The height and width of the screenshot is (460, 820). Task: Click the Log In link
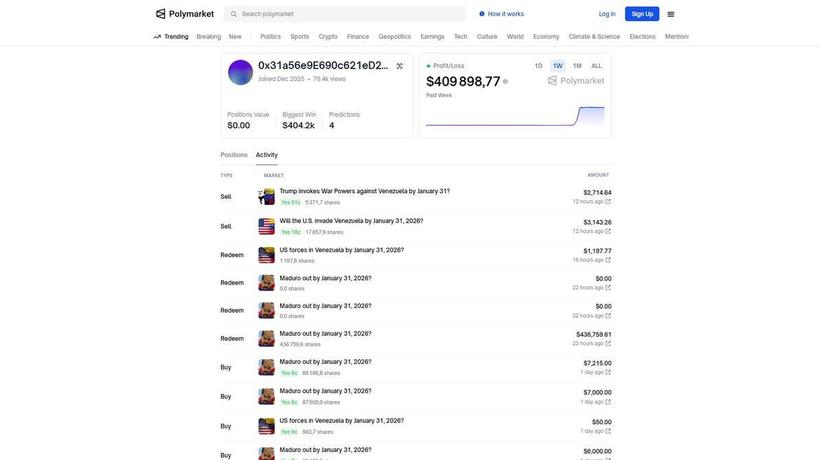(607, 14)
